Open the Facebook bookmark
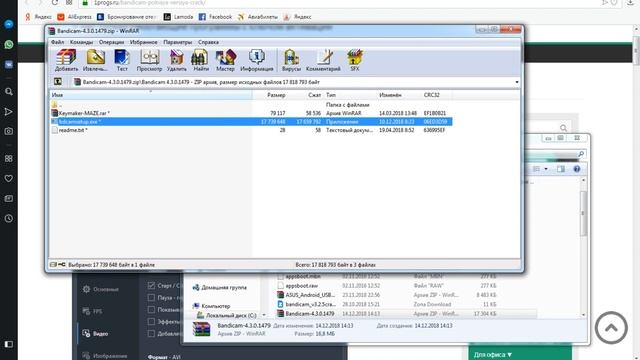Screen dimensions: 640x360 tap(216, 17)
